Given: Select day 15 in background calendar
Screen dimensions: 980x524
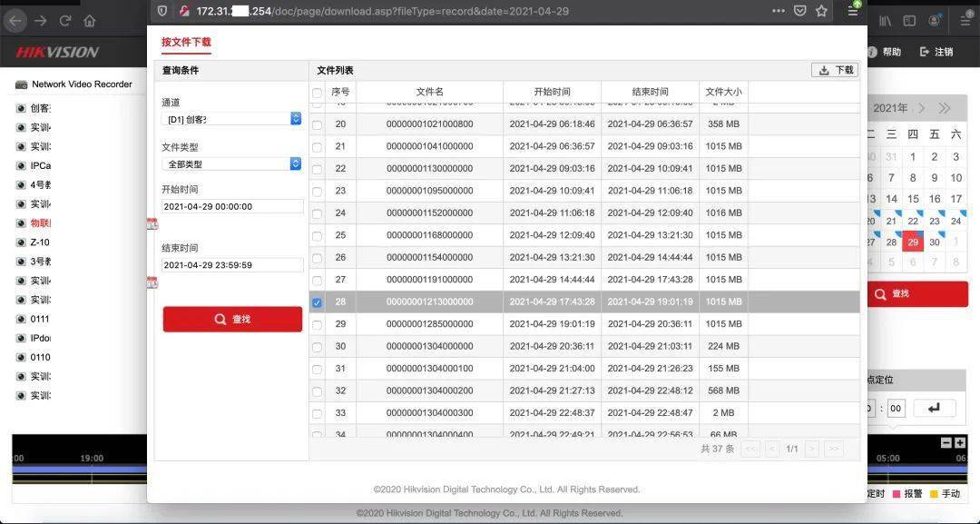Looking at the screenshot, I should [x=913, y=199].
